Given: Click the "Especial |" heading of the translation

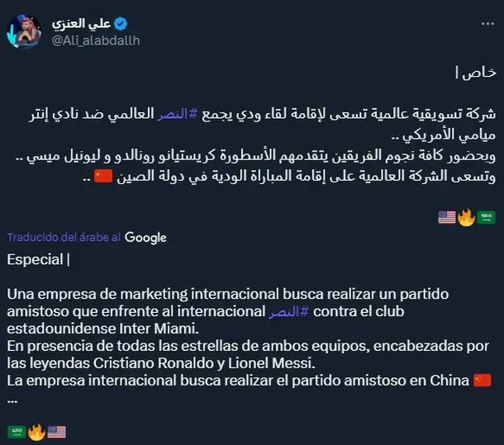Looking at the screenshot, I should [39, 259].
